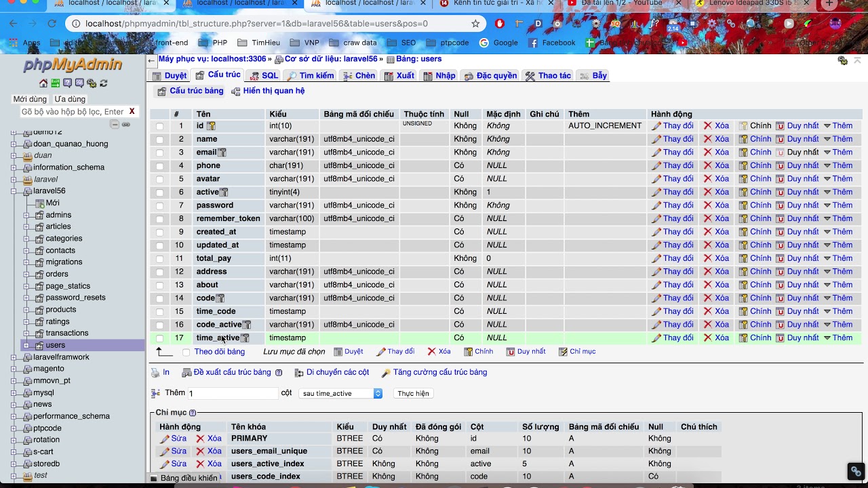868x488 pixels.
Task: Open the phpMyAdmin home icon
Action: coord(43,83)
